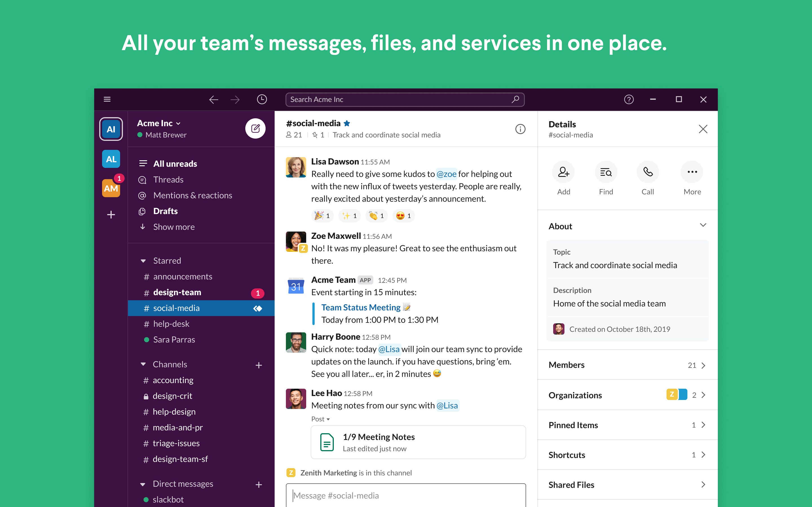
Task: Open Threads from the sidebar
Action: pos(168,179)
